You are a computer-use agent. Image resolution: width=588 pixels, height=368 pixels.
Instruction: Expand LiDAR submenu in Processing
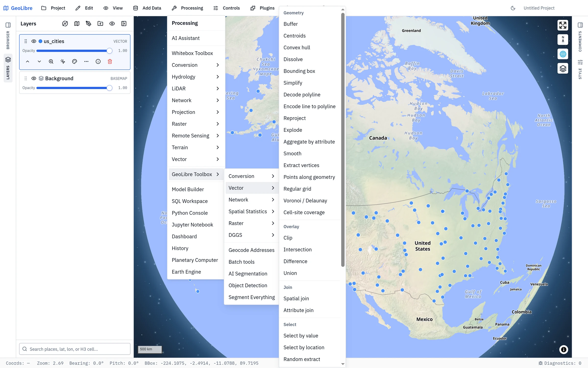(x=196, y=89)
